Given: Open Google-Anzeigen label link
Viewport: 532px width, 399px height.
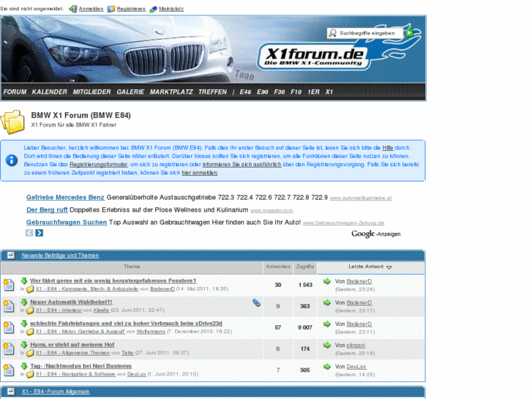Looking at the screenshot, I should tap(376, 234).
